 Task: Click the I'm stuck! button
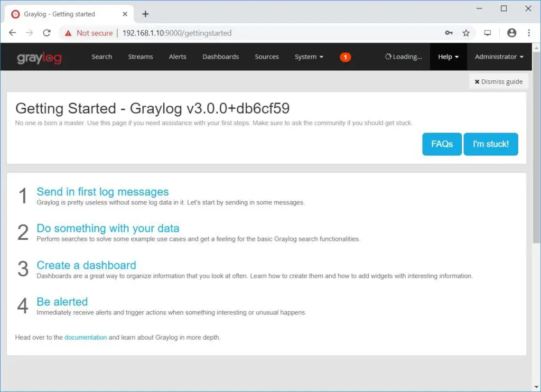click(x=491, y=144)
